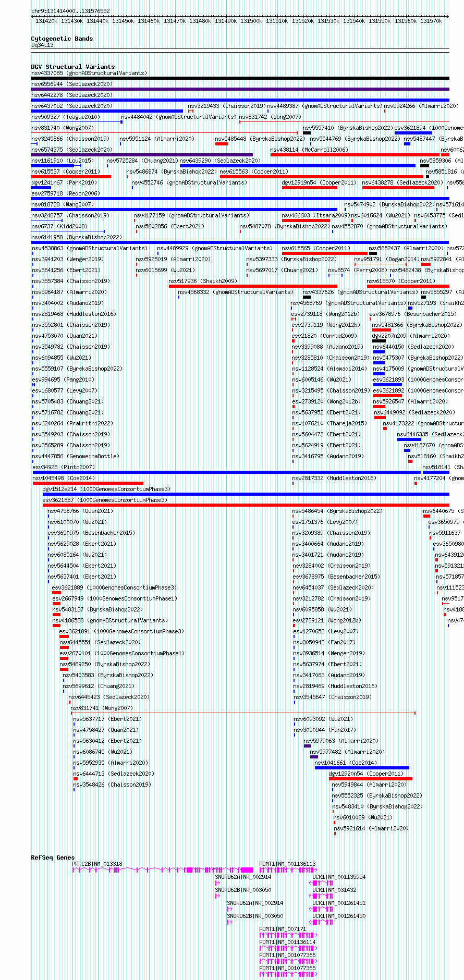Click the nsv5557410 (ByrskaBishop2022) label

[348, 128]
